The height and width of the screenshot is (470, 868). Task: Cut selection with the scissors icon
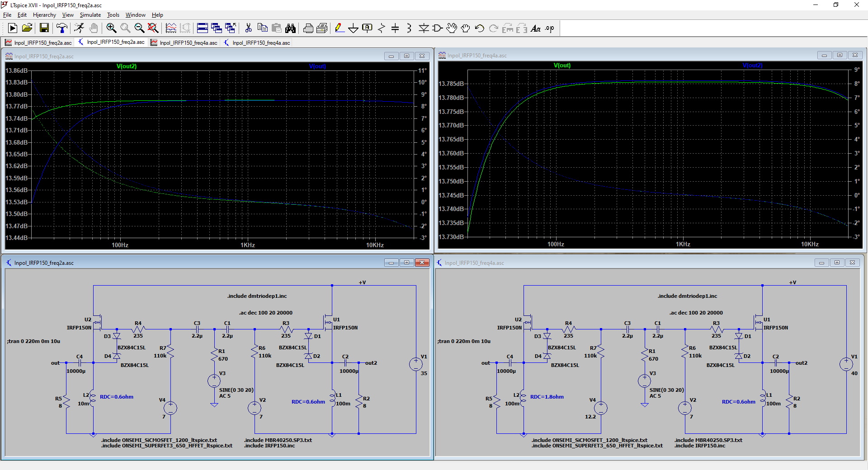pos(248,28)
